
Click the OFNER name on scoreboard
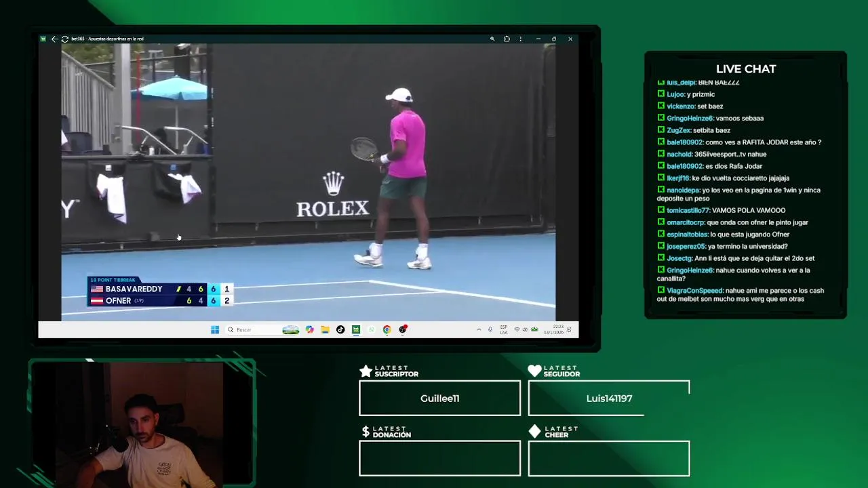click(118, 301)
